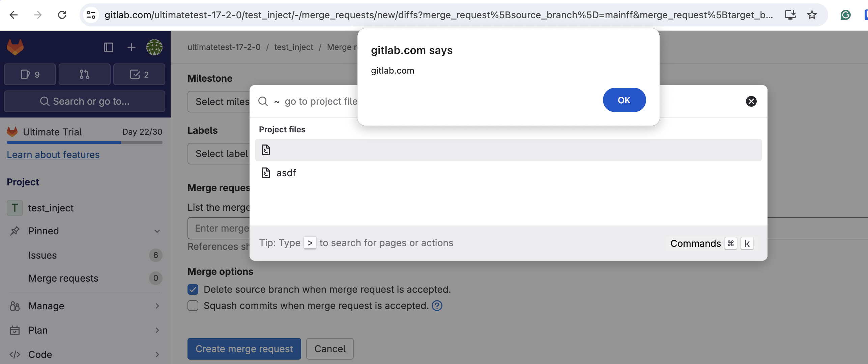Expand the Pinned section chevron
Screen dimensions: 868x364
157,231
